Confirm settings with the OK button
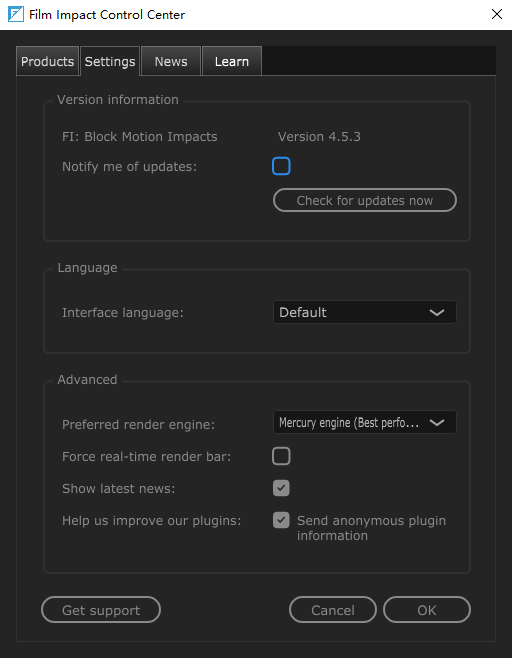The image size is (512, 658). [x=427, y=610]
